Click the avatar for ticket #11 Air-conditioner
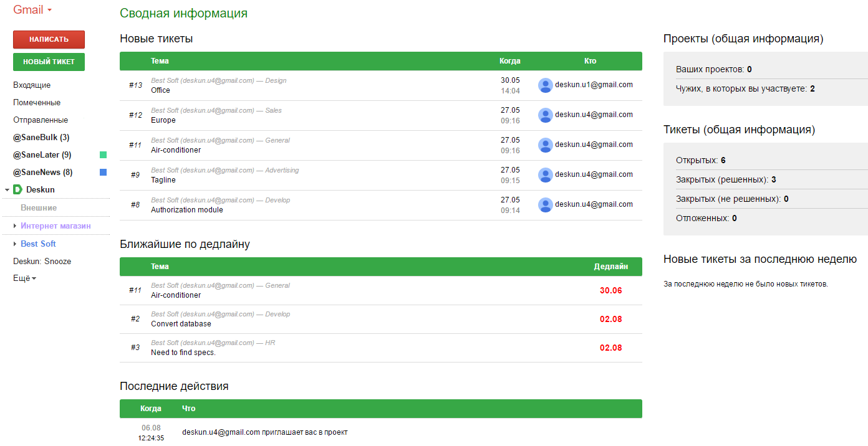The image size is (868, 446). (545, 145)
